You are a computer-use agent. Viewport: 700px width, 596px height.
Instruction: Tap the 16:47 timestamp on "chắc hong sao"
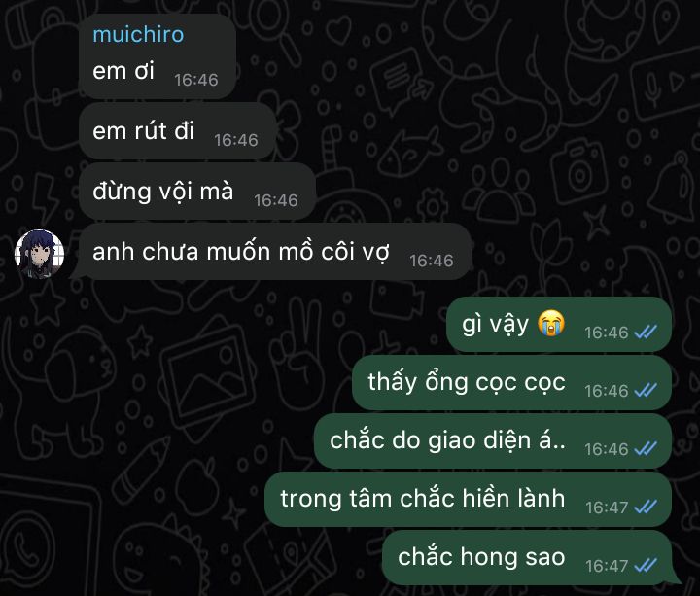(x=607, y=566)
